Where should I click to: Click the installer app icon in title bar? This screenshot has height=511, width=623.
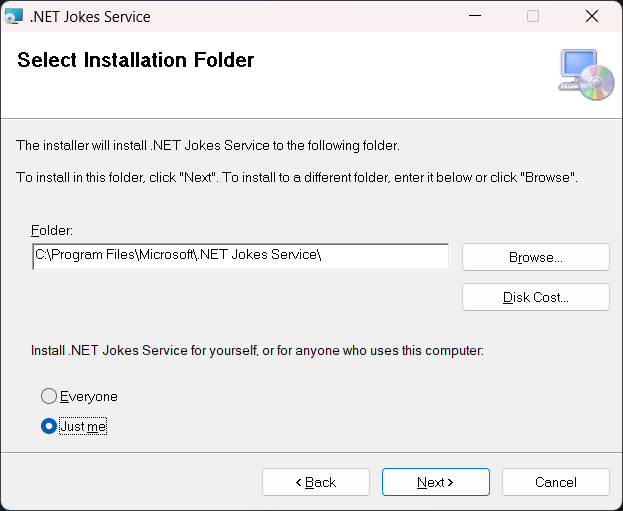14,16
